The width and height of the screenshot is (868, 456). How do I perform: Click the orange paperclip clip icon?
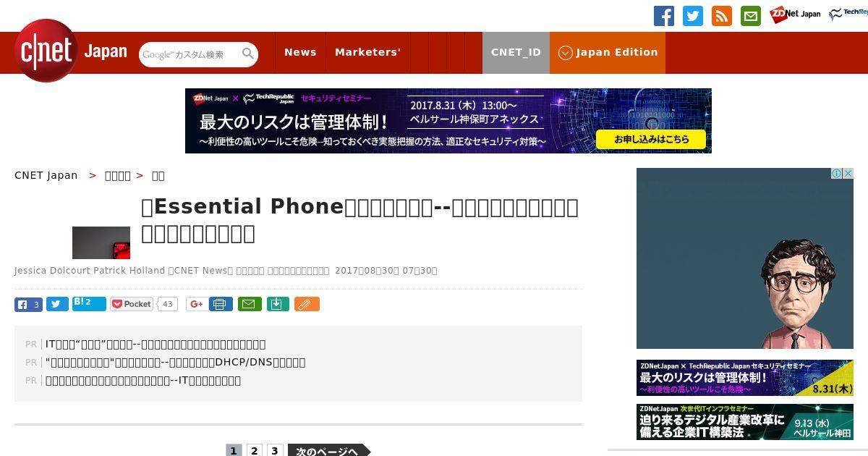(307, 305)
